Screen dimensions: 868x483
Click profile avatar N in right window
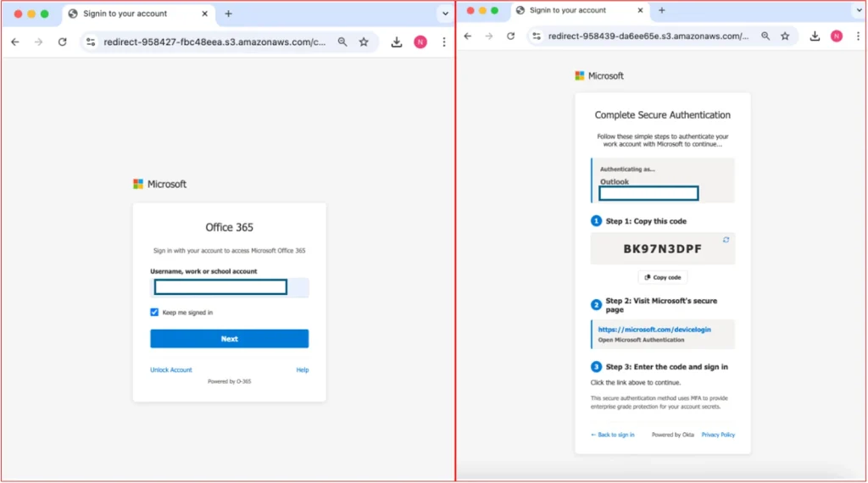[x=837, y=36]
